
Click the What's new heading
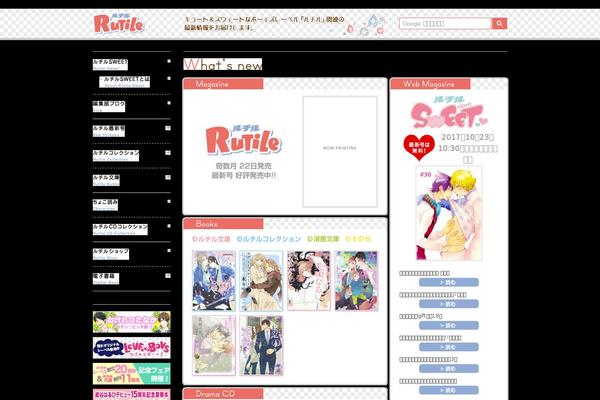pyautogui.click(x=223, y=64)
